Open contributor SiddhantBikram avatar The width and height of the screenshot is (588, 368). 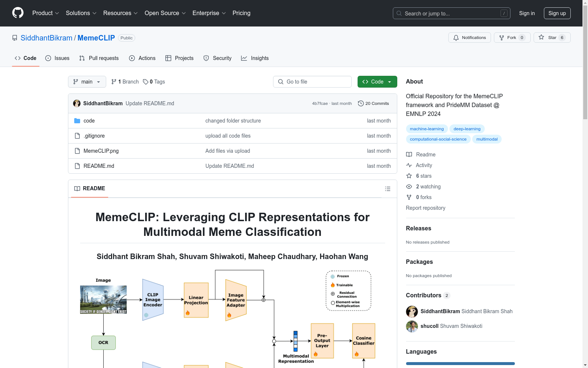(x=412, y=311)
